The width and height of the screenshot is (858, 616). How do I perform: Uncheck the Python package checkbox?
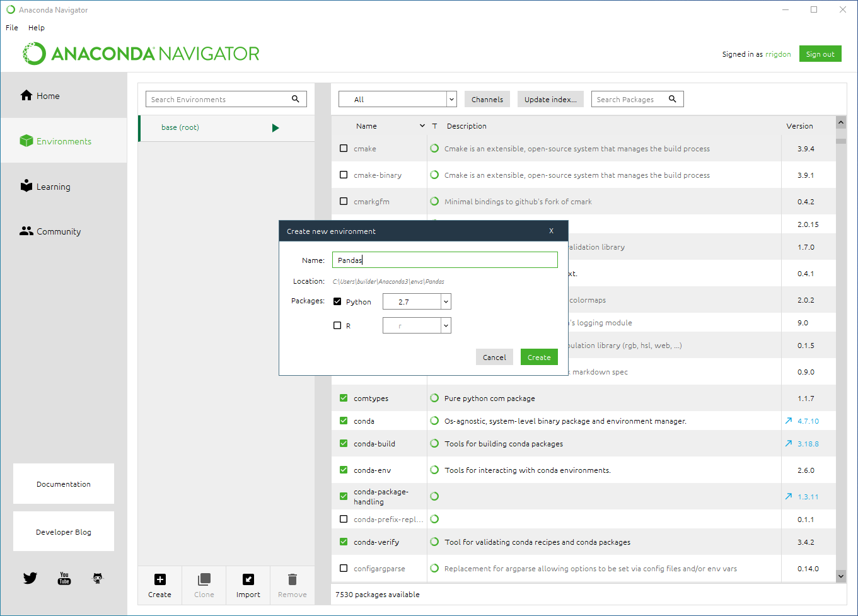coord(337,302)
